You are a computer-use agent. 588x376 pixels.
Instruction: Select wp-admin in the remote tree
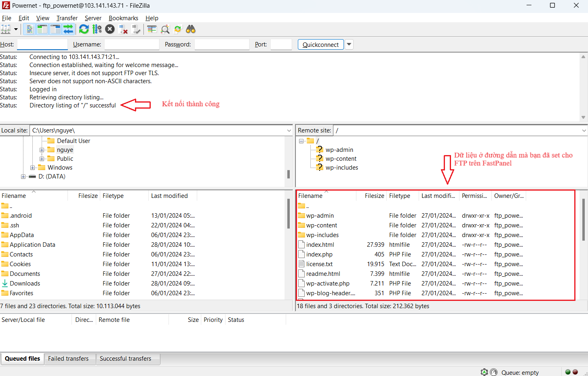339,150
